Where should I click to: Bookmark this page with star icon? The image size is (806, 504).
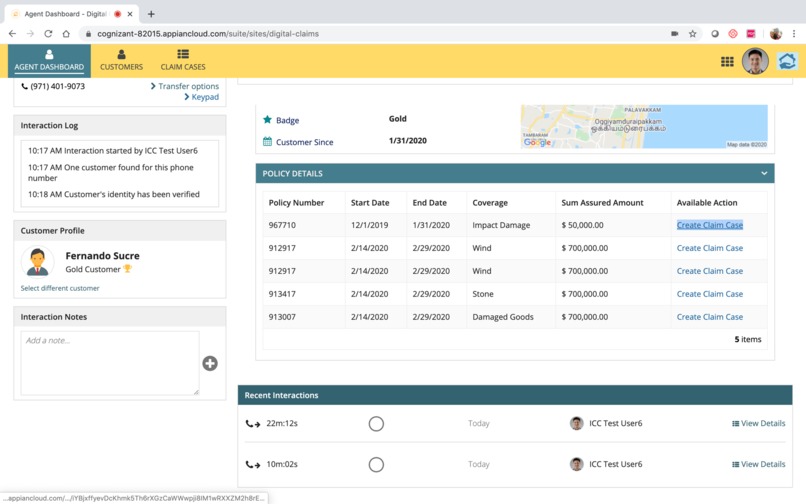692,33
